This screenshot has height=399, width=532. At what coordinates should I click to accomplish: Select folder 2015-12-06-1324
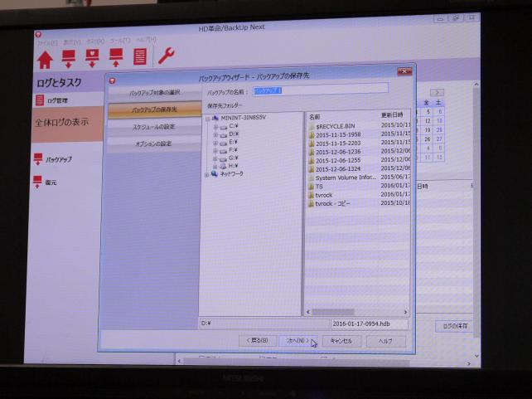[338, 168]
